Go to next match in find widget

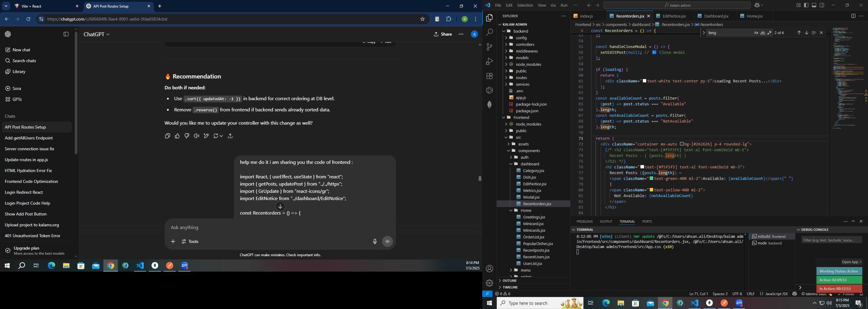[806, 33]
